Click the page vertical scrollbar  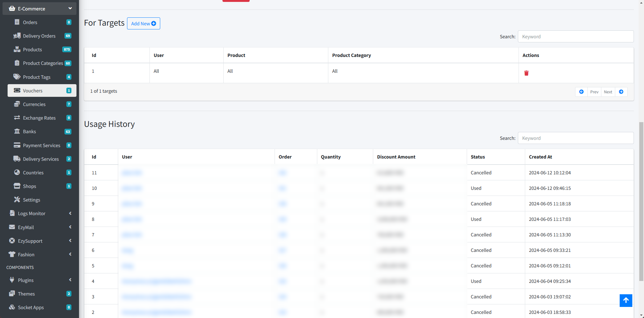pyautogui.click(x=641, y=203)
